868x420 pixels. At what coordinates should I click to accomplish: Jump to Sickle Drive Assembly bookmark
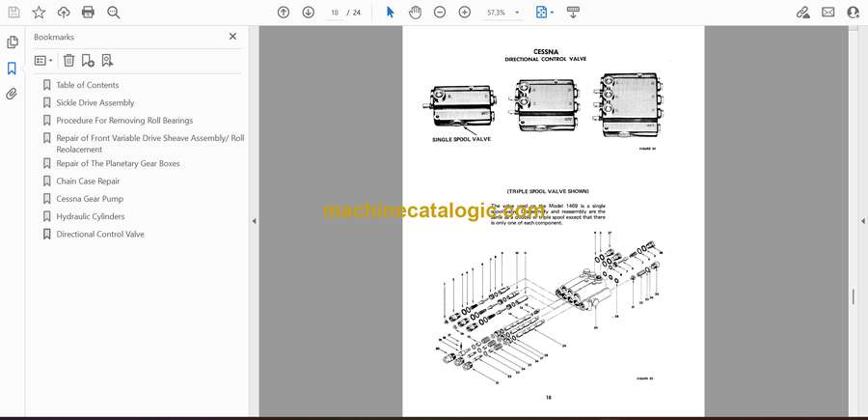click(95, 102)
